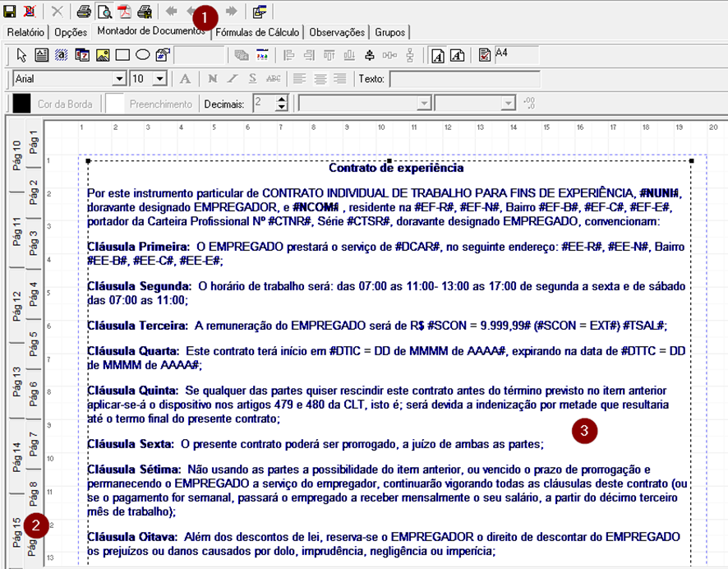728x569 pixels.
Task: Toggle center text alignment
Action: pos(320,79)
